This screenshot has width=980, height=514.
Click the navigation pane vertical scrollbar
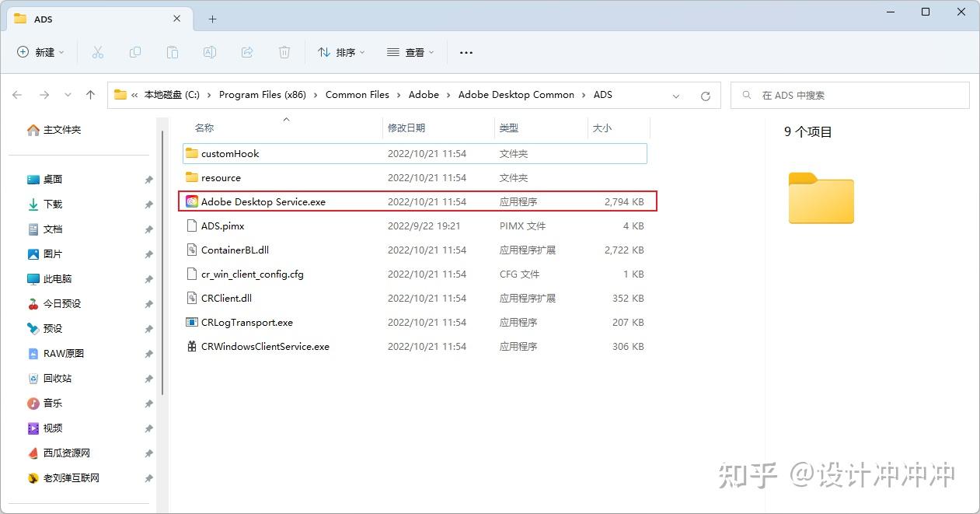pyautogui.click(x=162, y=263)
